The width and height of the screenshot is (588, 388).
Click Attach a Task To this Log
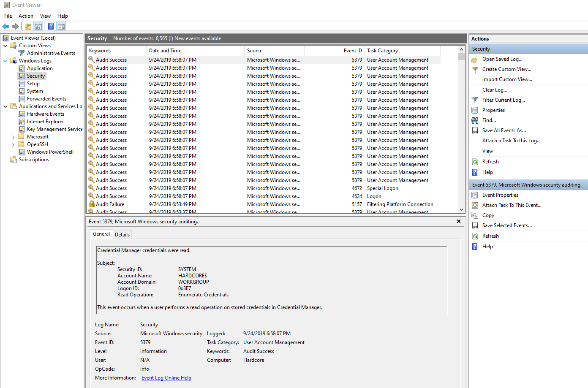pos(512,141)
